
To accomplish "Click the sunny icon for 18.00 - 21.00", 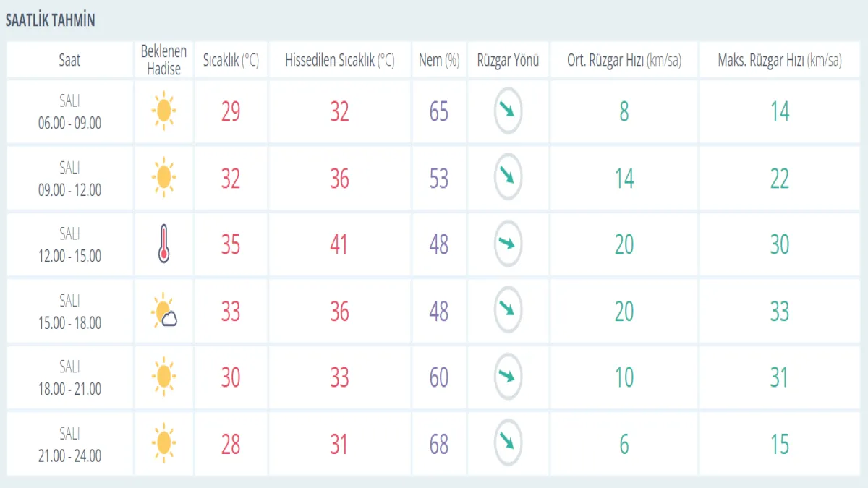I will point(163,377).
